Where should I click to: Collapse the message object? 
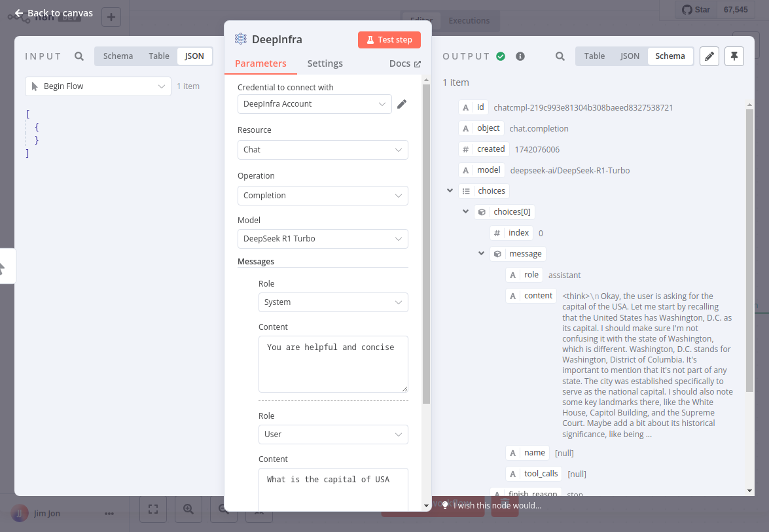coord(481,253)
